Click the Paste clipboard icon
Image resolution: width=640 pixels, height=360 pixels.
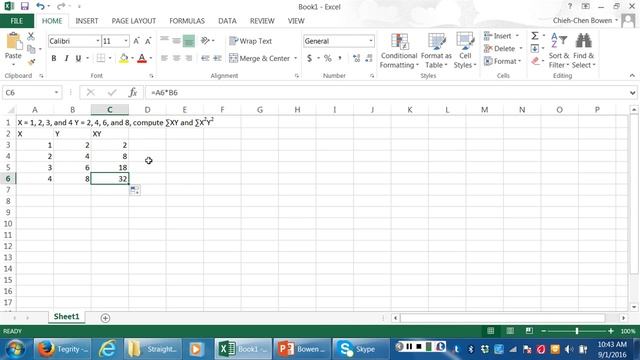click(x=13, y=41)
